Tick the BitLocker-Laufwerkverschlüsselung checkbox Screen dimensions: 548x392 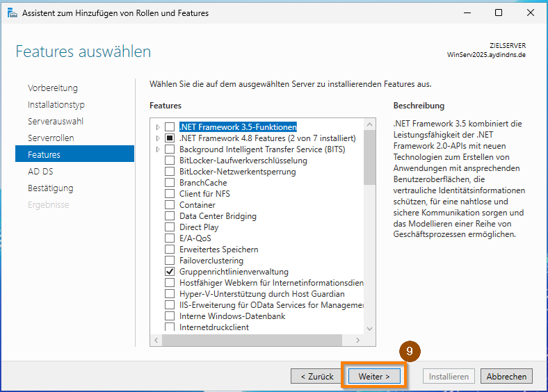pyautogui.click(x=170, y=161)
